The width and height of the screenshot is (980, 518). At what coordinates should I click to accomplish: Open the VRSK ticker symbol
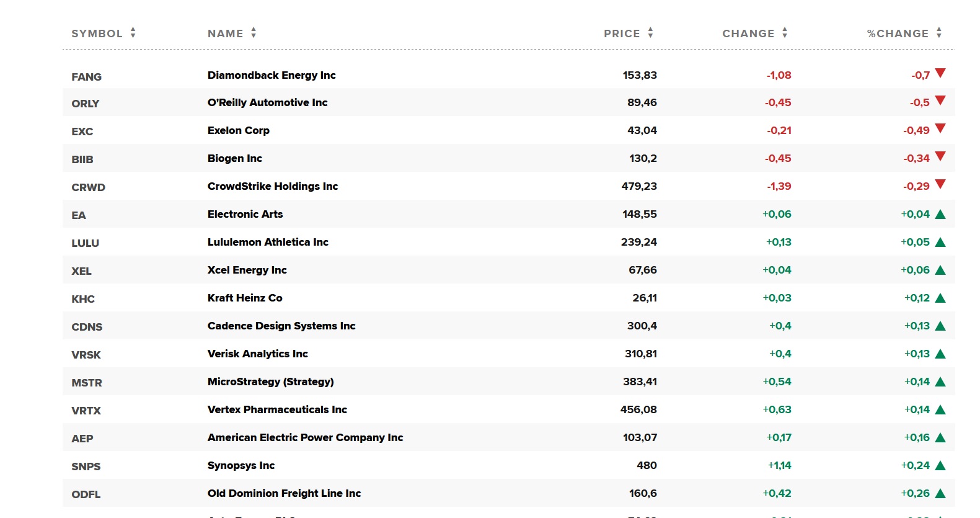tap(86, 355)
